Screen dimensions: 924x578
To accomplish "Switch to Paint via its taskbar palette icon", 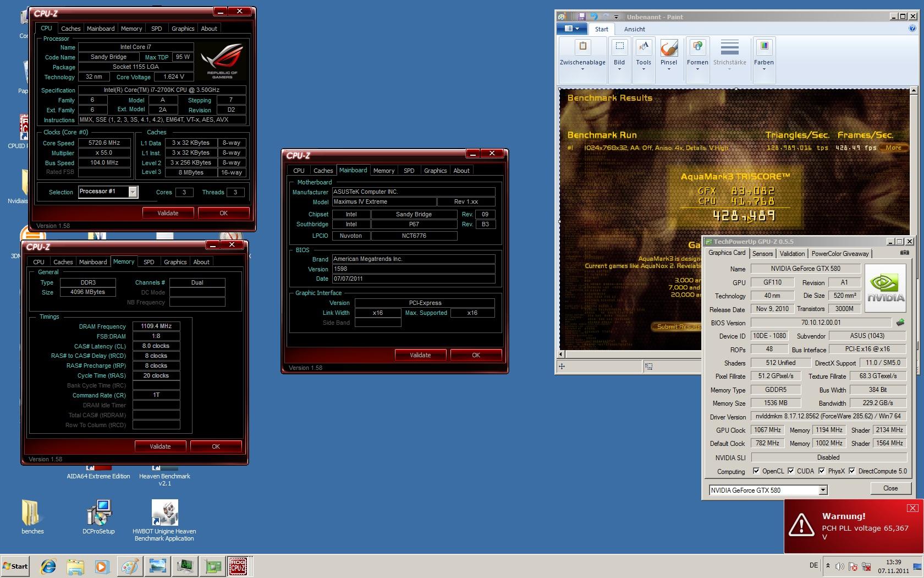I will [130, 566].
